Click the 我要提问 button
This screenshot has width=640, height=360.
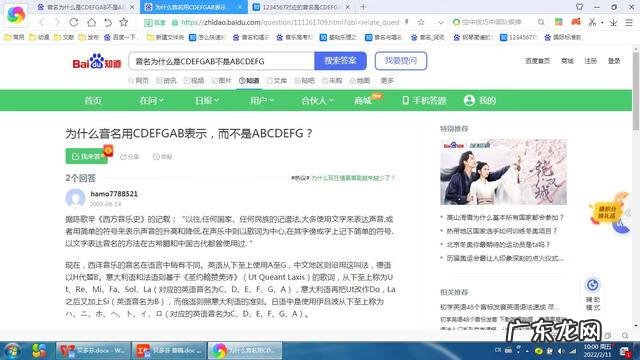tap(401, 61)
